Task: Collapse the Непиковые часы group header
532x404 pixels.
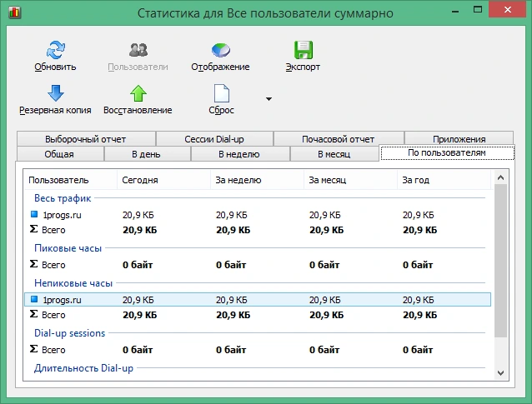Action: click(73, 283)
